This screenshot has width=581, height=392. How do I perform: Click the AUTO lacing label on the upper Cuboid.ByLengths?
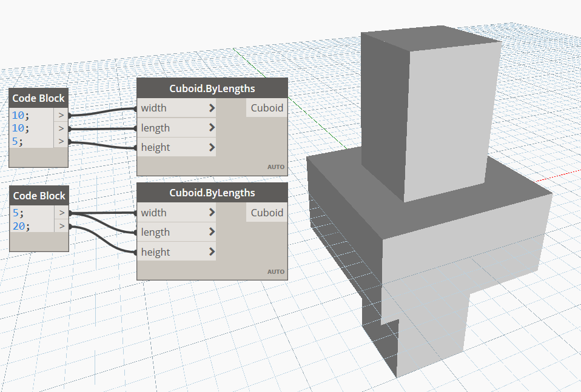click(276, 167)
